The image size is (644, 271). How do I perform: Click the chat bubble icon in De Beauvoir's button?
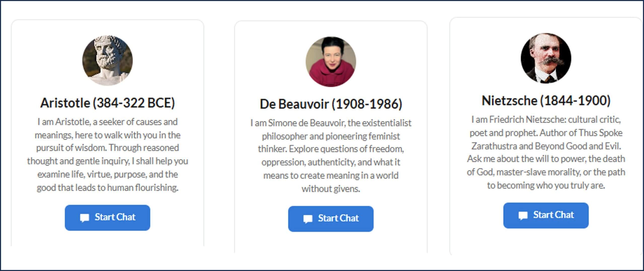tap(308, 219)
